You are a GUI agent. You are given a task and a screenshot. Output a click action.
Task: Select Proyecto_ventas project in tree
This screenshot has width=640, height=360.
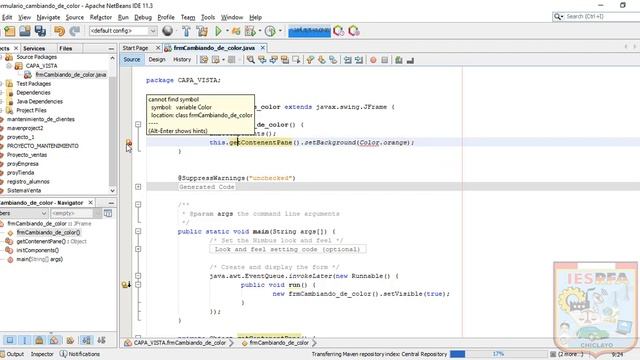pyautogui.click(x=27, y=155)
